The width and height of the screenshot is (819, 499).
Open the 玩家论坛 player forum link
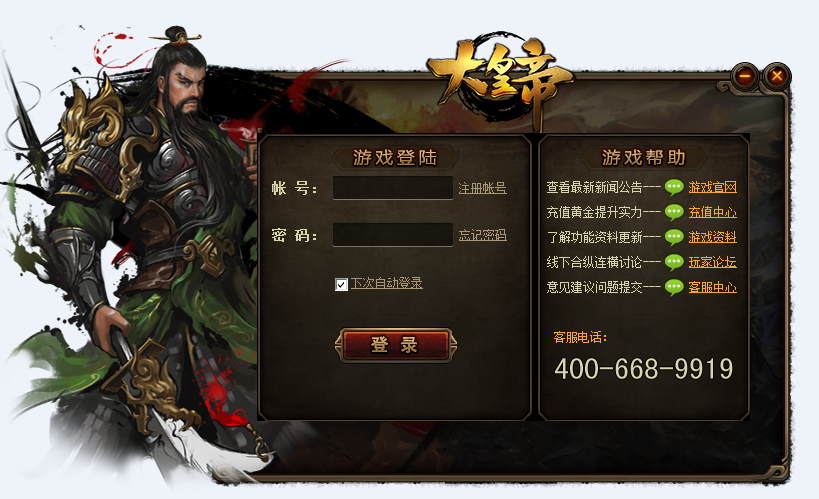[x=712, y=262]
